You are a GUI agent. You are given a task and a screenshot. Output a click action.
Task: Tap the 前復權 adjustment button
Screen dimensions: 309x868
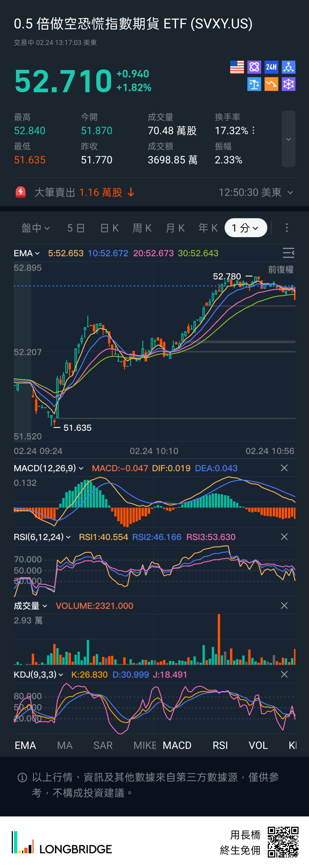[x=280, y=269]
